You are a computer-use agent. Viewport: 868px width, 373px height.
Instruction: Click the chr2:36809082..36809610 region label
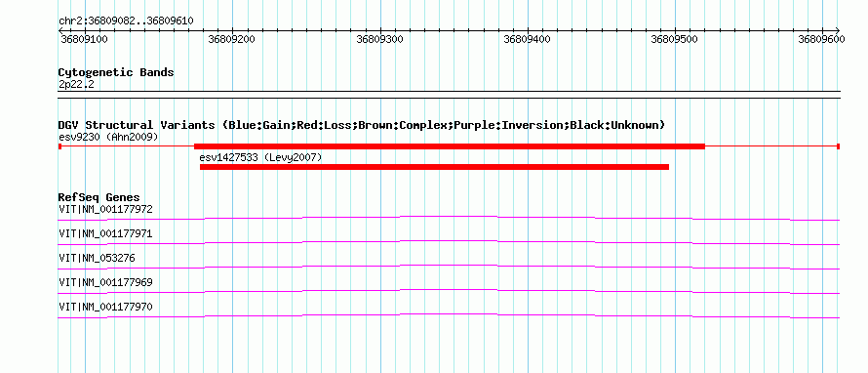point(126,21)
